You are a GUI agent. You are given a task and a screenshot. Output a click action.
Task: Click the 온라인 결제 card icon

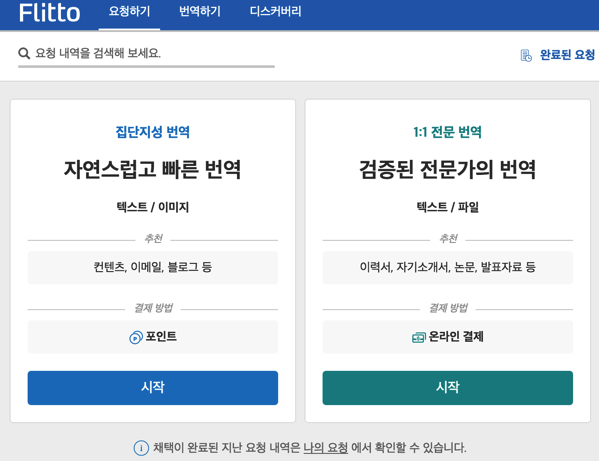pyautogui.click(x=419, y=338)
